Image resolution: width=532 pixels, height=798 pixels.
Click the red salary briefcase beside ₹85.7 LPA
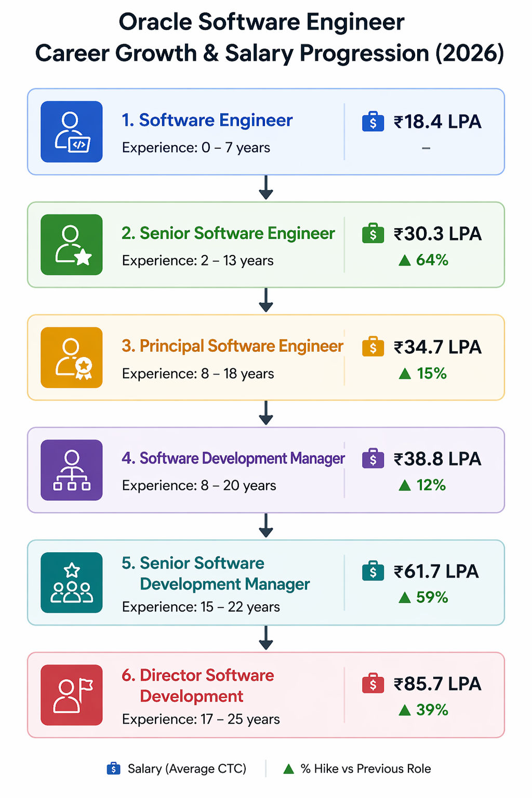click(x=373, y=684)
